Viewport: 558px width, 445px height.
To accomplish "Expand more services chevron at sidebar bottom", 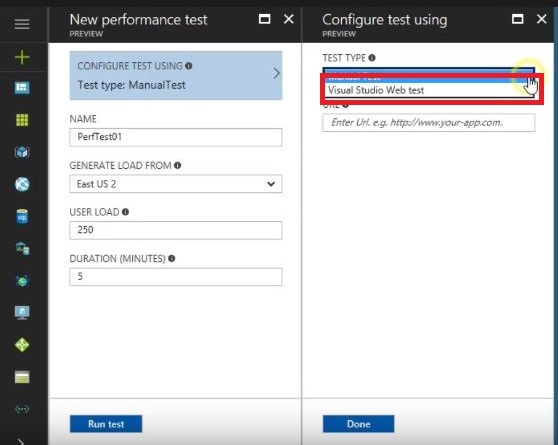I will coord(21,441).
